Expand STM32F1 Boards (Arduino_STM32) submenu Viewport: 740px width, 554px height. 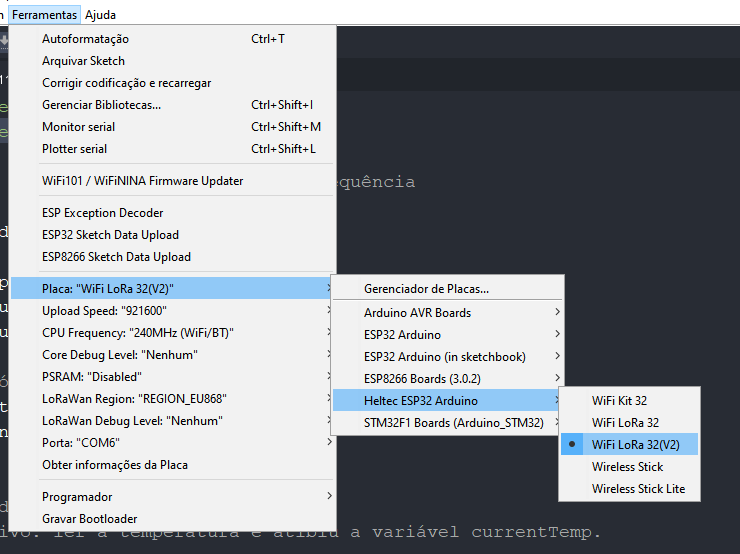point(453,423)
